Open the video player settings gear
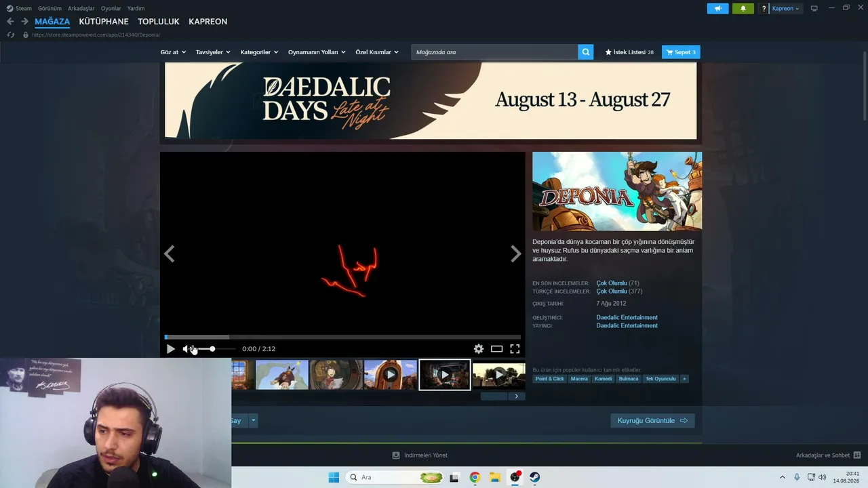 [x=479, y=349]
